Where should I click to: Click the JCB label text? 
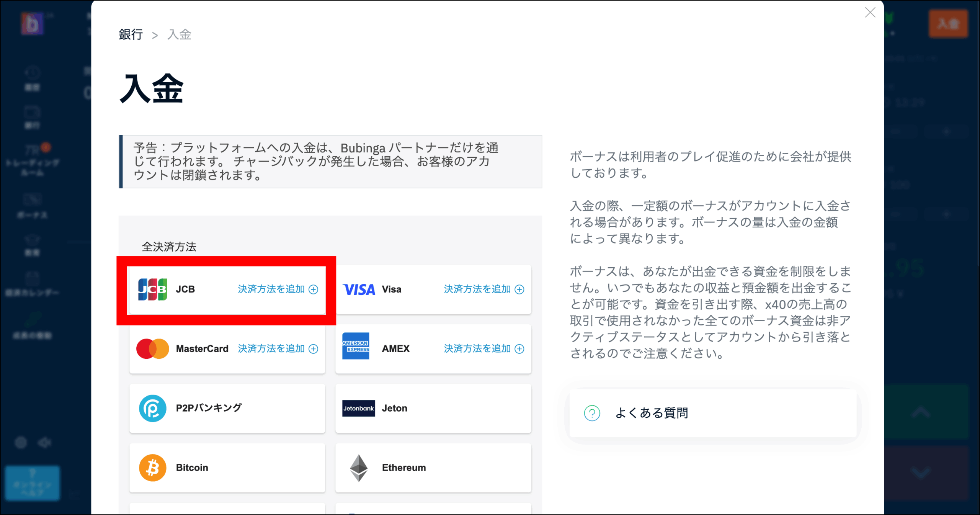point(185,289)
